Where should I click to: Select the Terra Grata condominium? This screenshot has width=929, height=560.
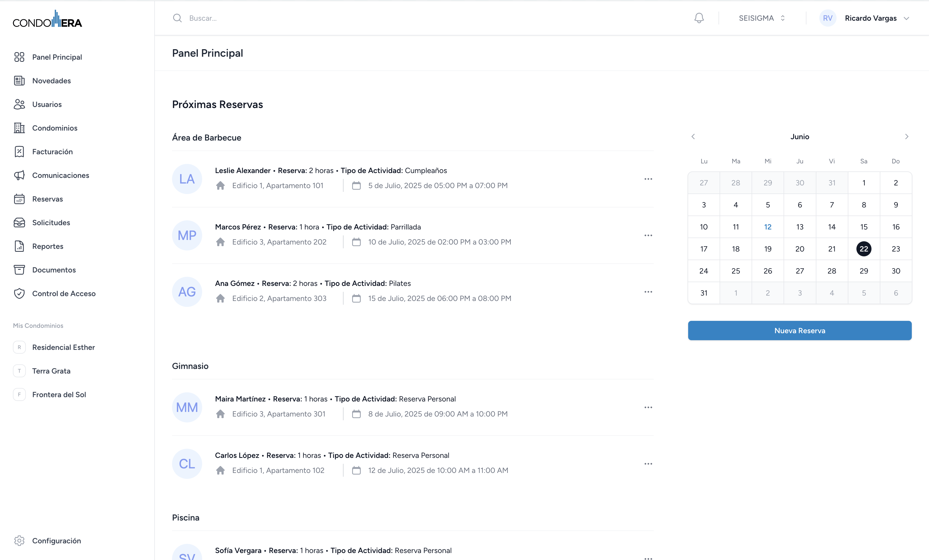51,371
